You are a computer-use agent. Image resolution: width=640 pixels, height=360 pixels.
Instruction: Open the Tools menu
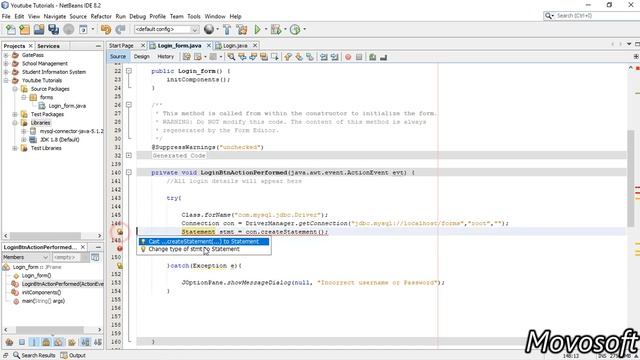(x=194, y=16)
